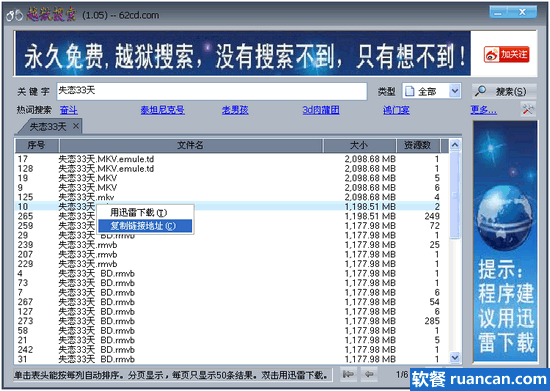Select row 31 失恋33天 BD.rmvb
This screenshot has width=550, height=391.
pyautogui.click(x=232, y=359)
